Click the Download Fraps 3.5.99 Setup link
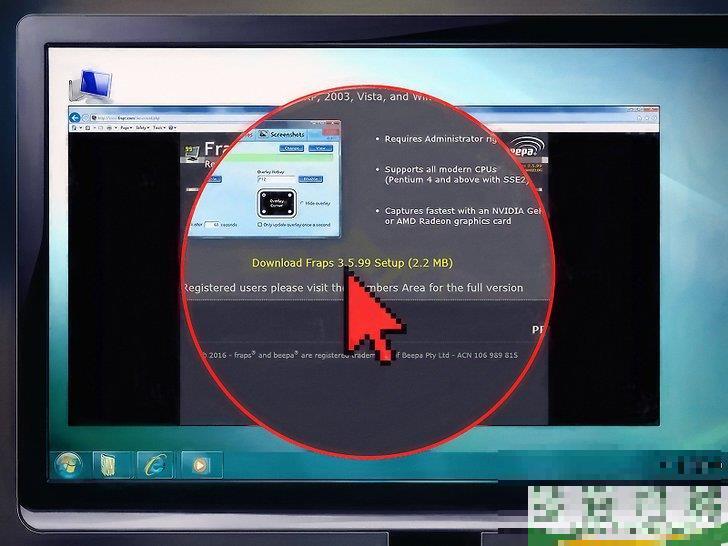Image resolution: width=728 pixels, height=546 pixels. click(x=352, y=263)
